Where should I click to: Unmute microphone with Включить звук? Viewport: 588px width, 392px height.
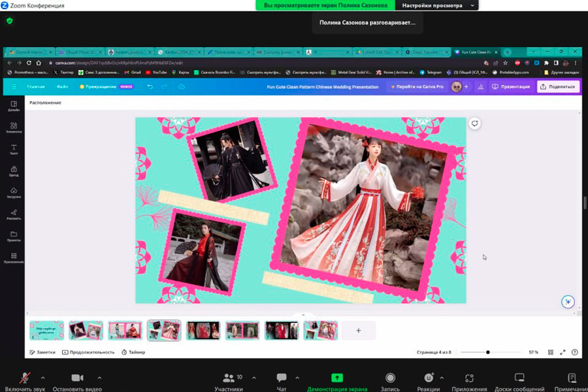click(25, 378)
